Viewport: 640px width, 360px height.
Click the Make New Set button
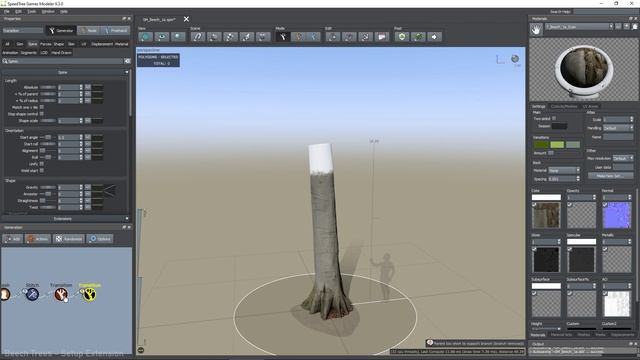coord(611,176)
